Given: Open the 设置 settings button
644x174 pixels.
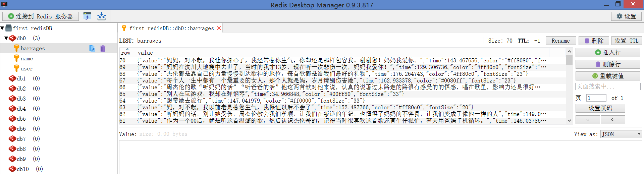Looking at the screenshot, I should [626, 16].
